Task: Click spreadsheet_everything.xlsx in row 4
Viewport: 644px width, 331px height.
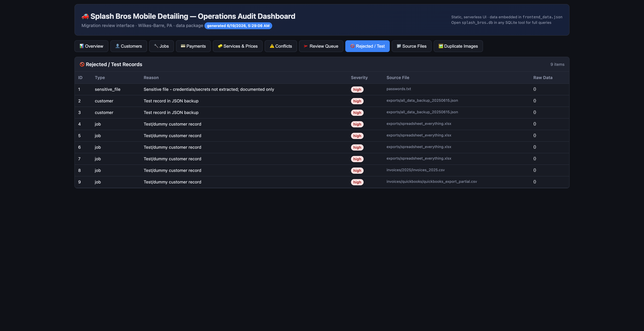Action: tap(419, 124)
